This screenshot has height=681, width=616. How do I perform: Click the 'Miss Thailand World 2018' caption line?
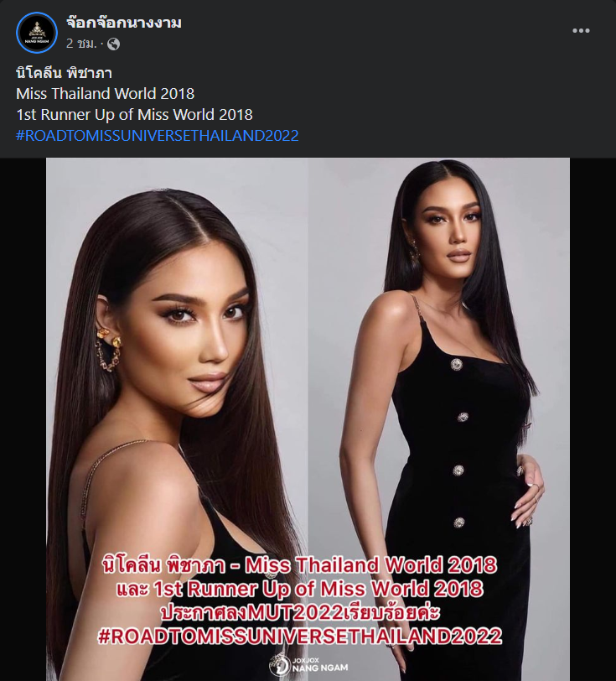(105, 94)
